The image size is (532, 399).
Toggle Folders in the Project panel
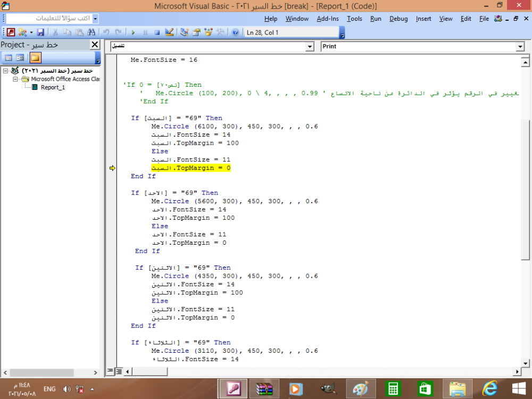(35, 57)
